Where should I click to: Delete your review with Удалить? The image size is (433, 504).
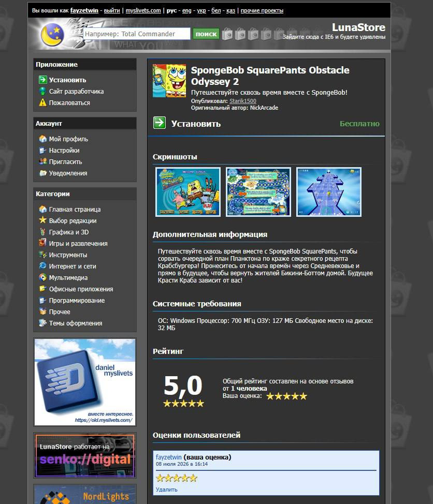(167, 490)
